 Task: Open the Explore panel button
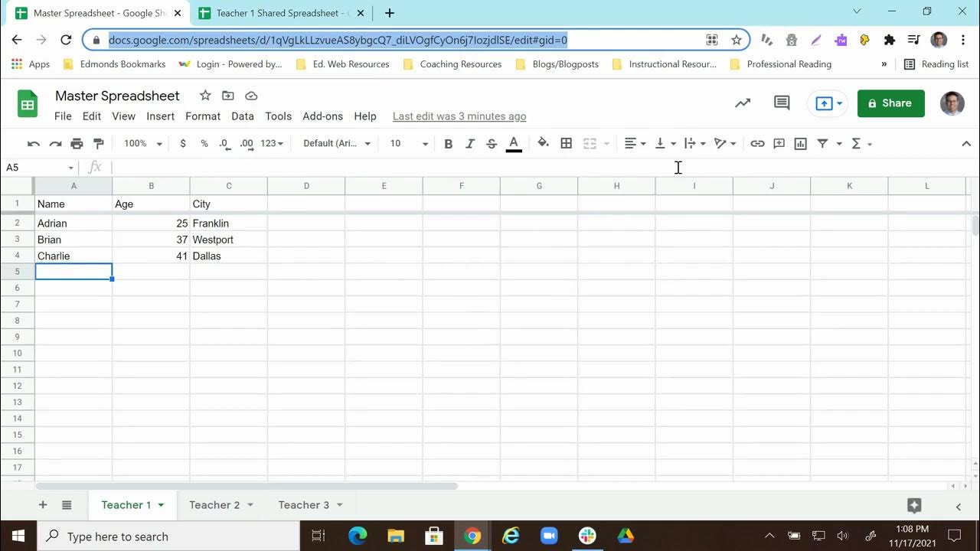coord(913,505)
